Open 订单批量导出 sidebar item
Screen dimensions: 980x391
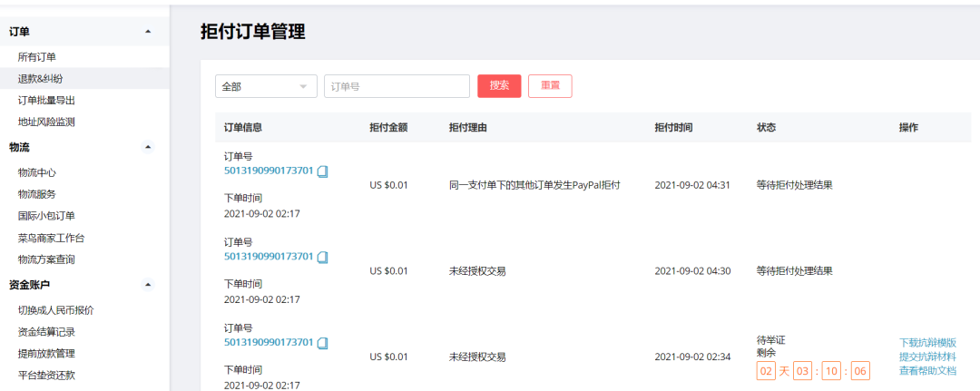(47, 101)
